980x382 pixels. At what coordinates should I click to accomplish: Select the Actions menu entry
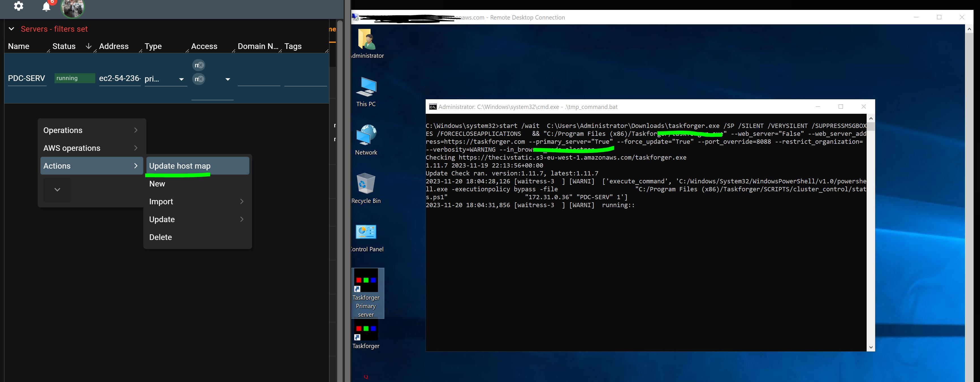[92, 166]
